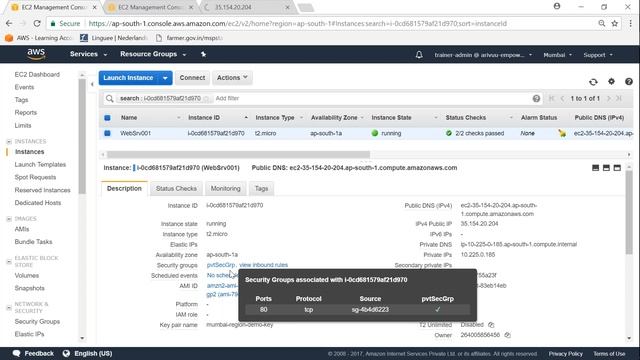The image size is (640, 360).
Task: Open Security Groups in sidebar
Action: pos(37,322)
